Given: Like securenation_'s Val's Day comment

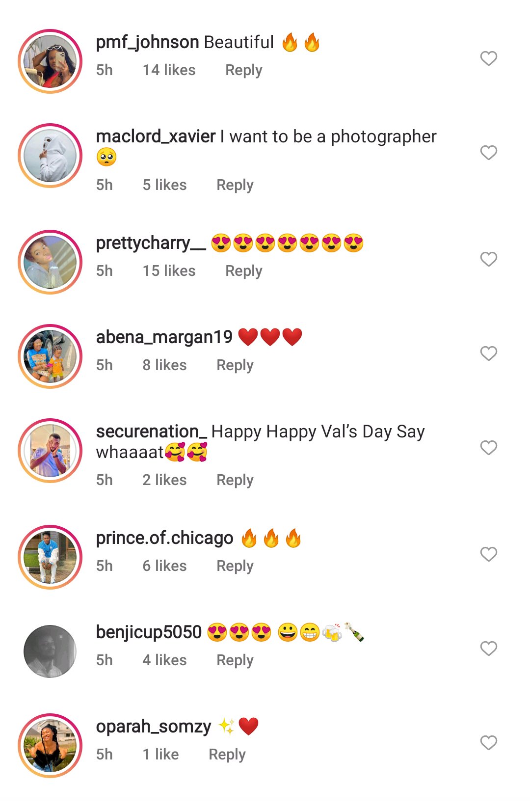Looking at the screenshot, I should coord(488,448).
